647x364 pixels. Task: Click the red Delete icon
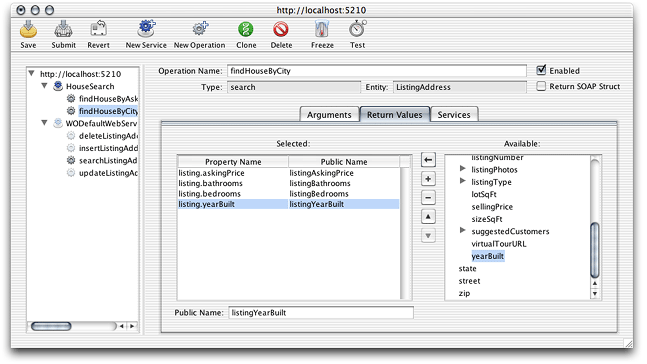(x=281, y=29)
